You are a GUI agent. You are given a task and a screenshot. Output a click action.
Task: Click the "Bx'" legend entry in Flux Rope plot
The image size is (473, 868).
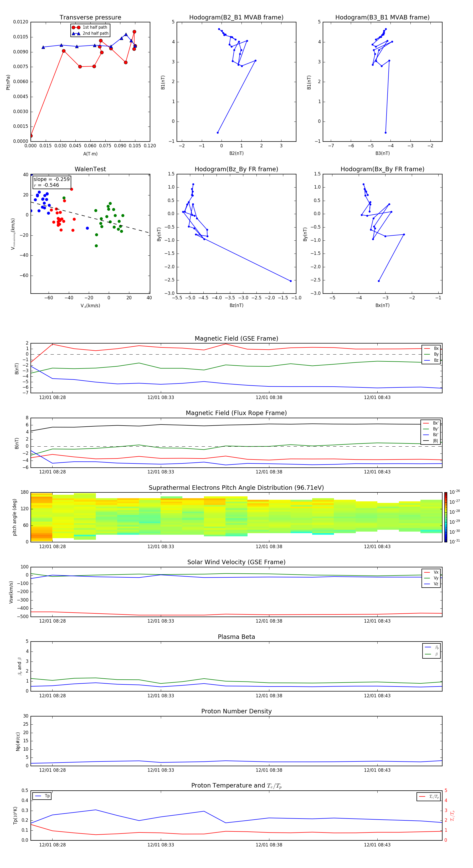coord(431,423)
